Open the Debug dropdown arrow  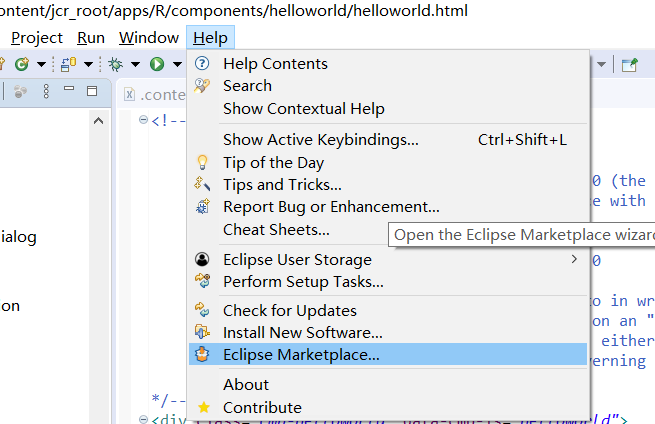[x=135, y=65]
